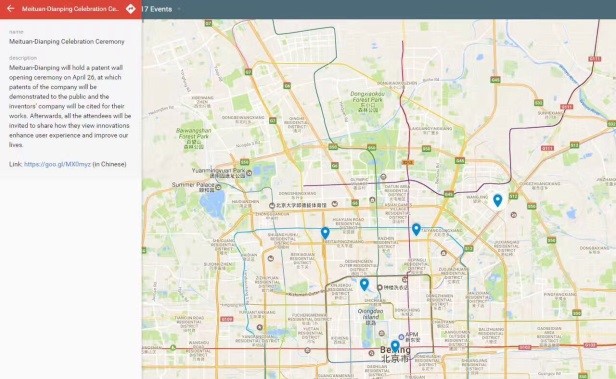Select the highlighted pin near Wangjing
The image size is (616, 379).
tap(497, 200)
